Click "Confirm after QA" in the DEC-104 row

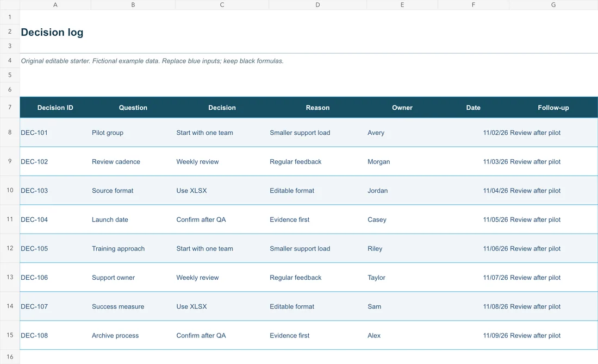(201, 219)
